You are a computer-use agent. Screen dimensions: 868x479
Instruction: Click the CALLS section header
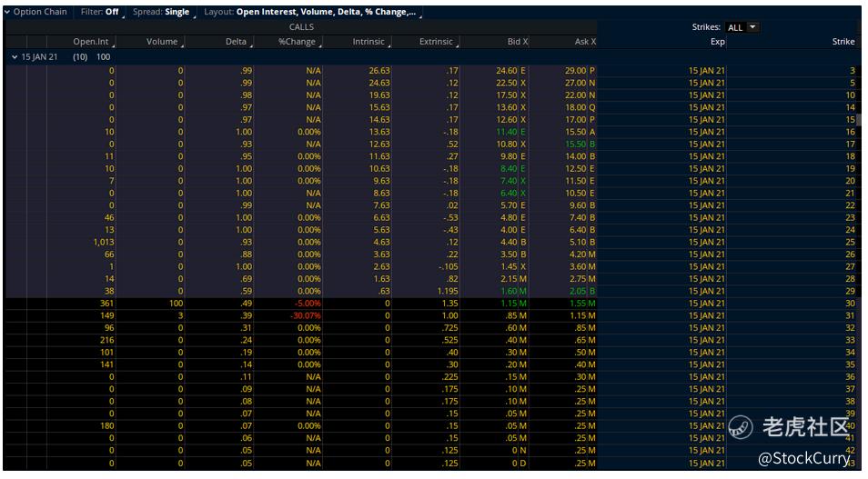coord(301,26)
